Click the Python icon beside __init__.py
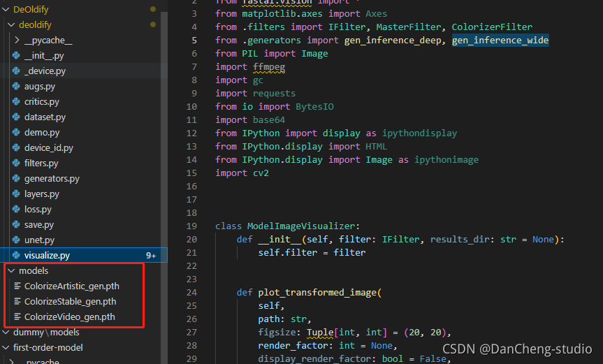This screenshot has height=364, width=603. (x=16, y=55)
